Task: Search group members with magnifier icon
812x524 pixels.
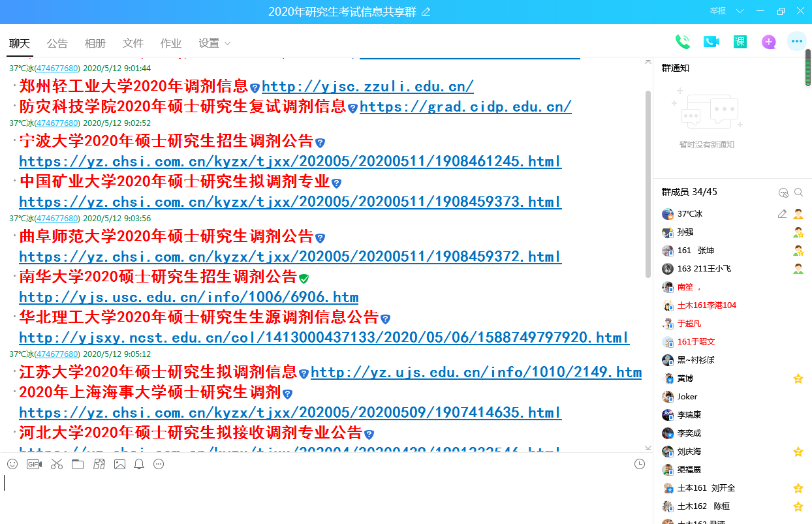Action: 798,193
